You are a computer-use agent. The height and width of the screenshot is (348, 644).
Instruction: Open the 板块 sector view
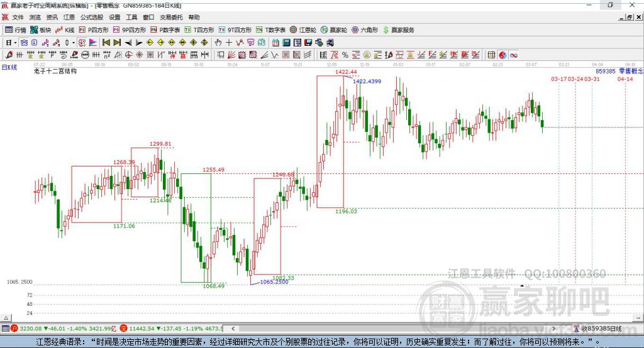pos(41,30)
